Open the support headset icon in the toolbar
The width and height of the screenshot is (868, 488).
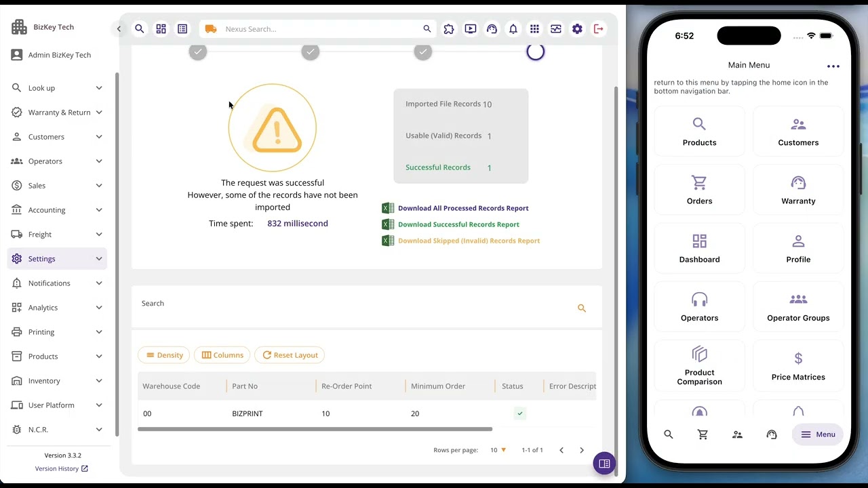pyautogui.click(x=492, y=28)
